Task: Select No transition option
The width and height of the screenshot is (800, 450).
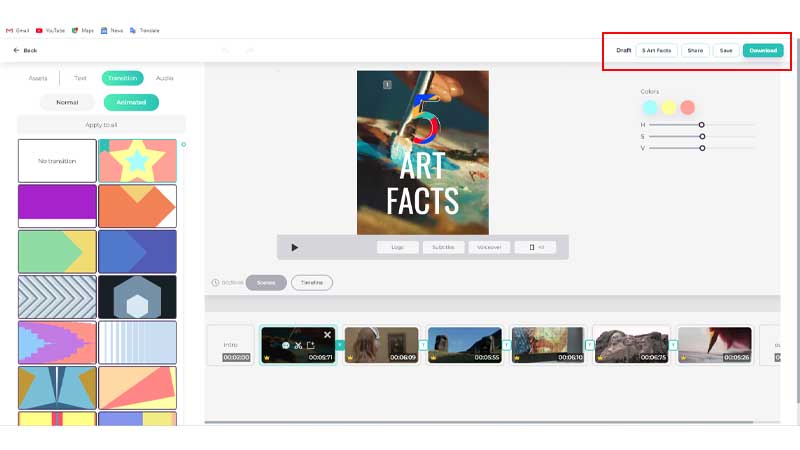Action: [x=57, y=161]
